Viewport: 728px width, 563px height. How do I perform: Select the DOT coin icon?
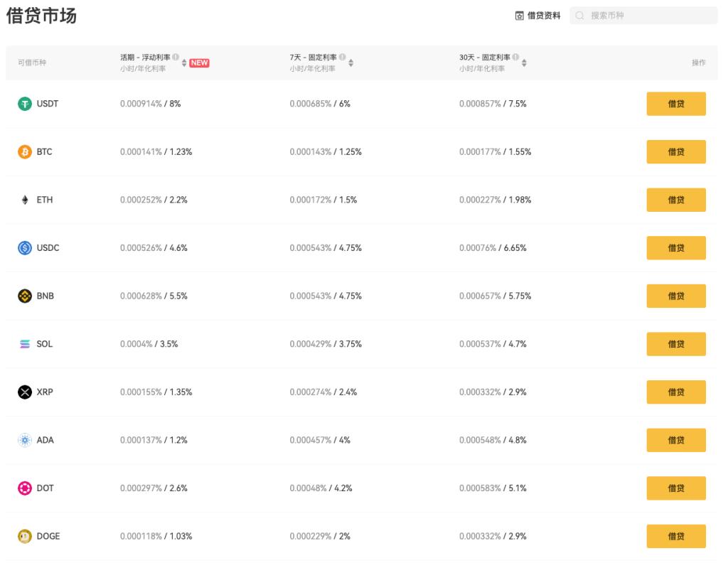(23, 488)
